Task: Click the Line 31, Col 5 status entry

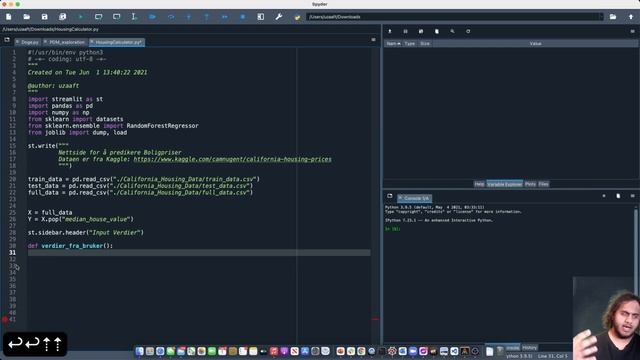Action: coord(553,356)
